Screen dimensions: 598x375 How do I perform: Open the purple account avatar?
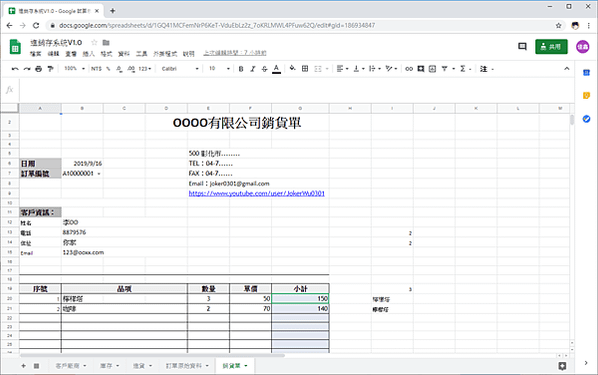coord(582,47)
